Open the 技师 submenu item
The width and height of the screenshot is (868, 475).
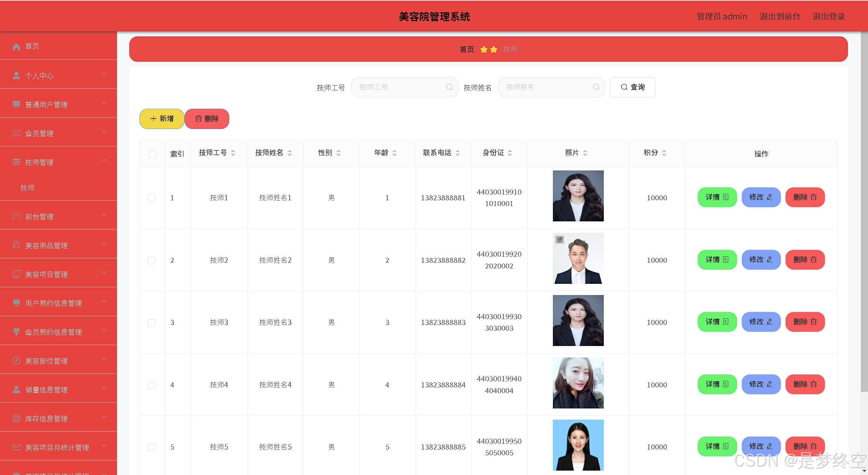(27, 187)
